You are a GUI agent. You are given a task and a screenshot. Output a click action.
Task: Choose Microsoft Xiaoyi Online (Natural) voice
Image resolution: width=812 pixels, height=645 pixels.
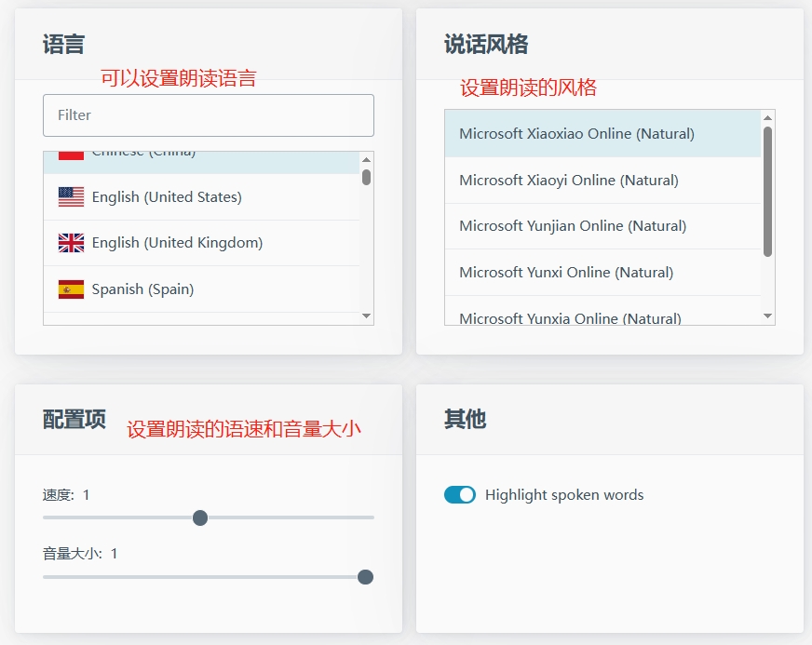click(568, 181)
